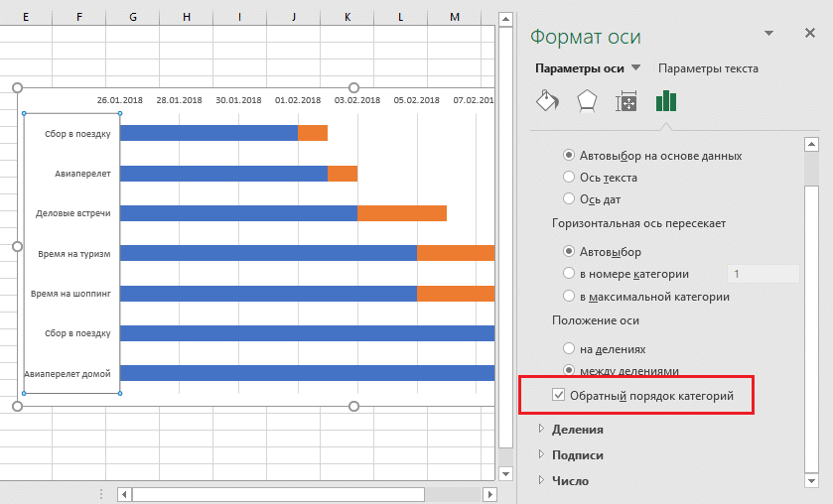Viewport: 833px width, 504px height.
Task: Select the Axis Options bar chart icon
Action: [666, 101]
